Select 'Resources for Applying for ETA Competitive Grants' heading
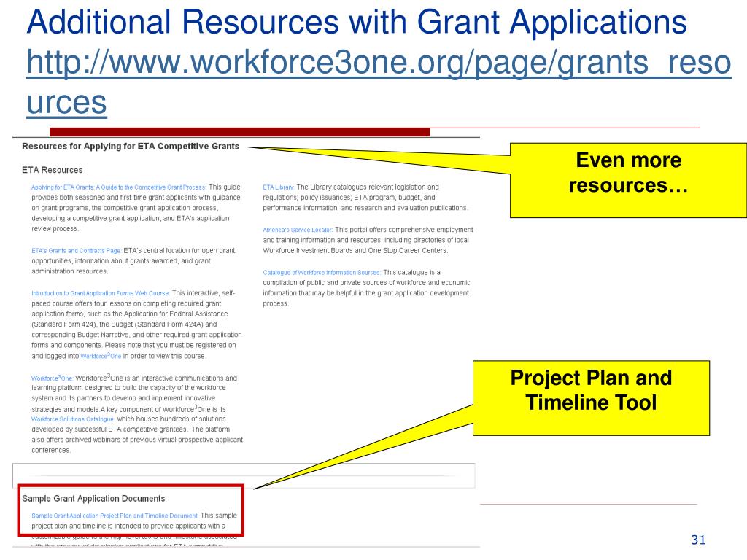Image resolution: width=747 pixels, height=560 pixels. (131, 147)
